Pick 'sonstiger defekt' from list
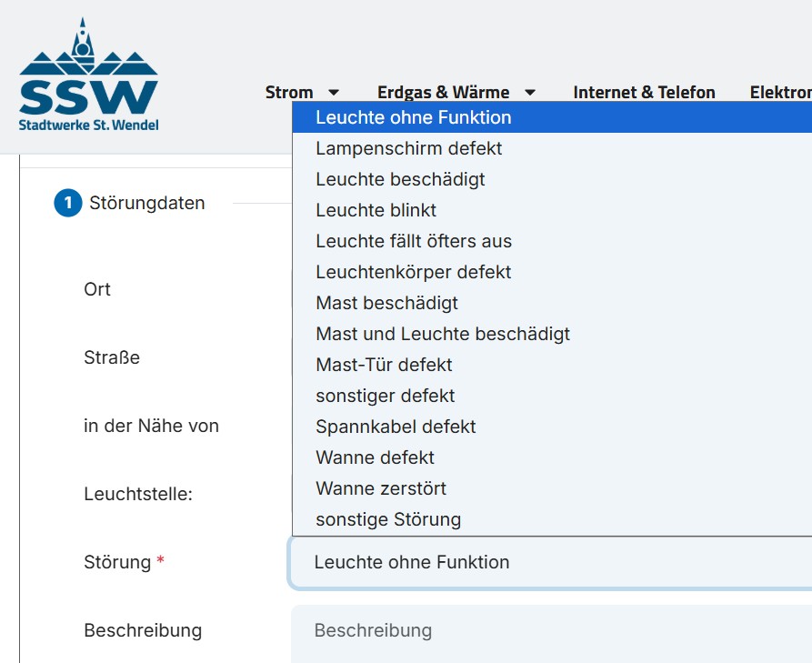Screen dimensions: 812x663 (386, 396)
